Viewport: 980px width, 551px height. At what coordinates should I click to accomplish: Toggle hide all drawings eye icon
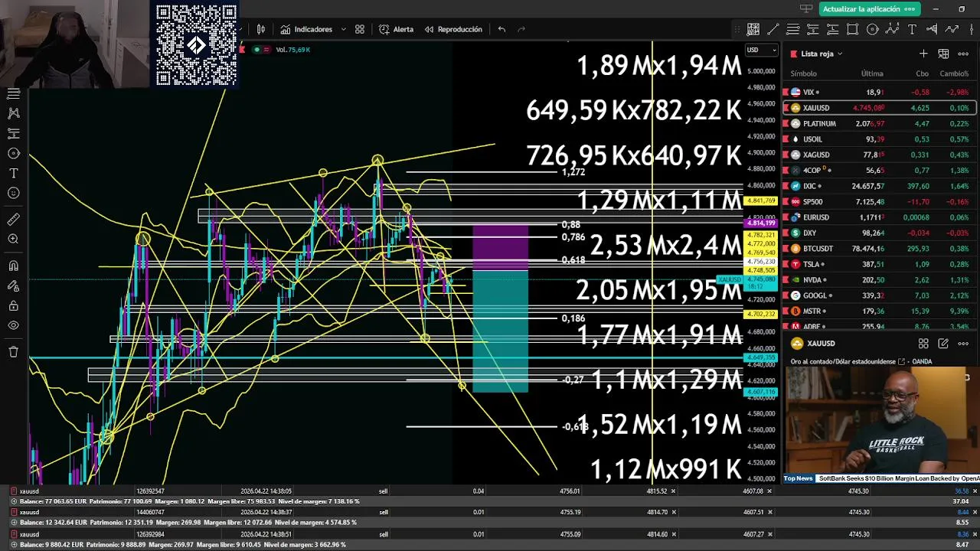tap(13, 325)
